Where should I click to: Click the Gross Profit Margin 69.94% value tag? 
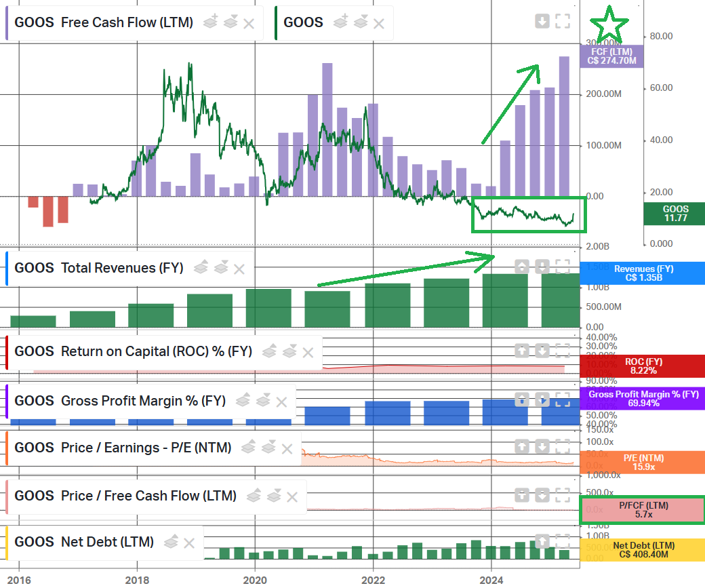click(x=643, y=399)
